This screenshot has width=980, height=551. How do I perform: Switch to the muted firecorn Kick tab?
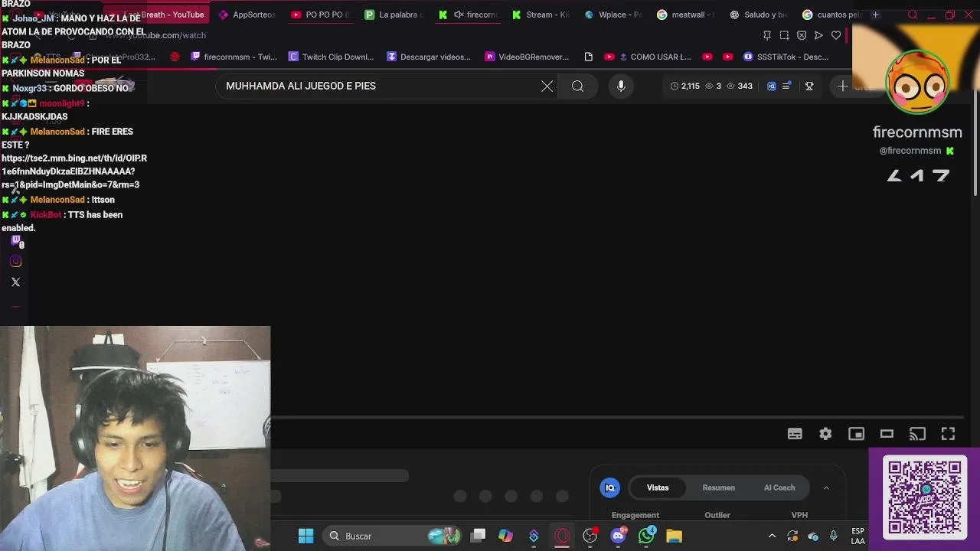tap(467, 15)
